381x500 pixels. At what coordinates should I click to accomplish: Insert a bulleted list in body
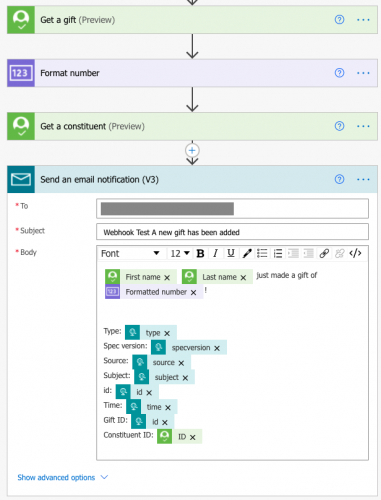click(262, 254)
